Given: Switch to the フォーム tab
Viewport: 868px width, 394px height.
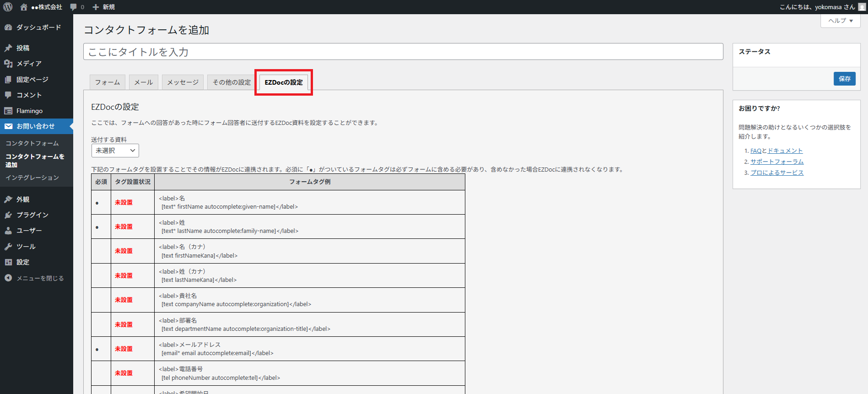Looking at the screenshot, I should (108, 82).
